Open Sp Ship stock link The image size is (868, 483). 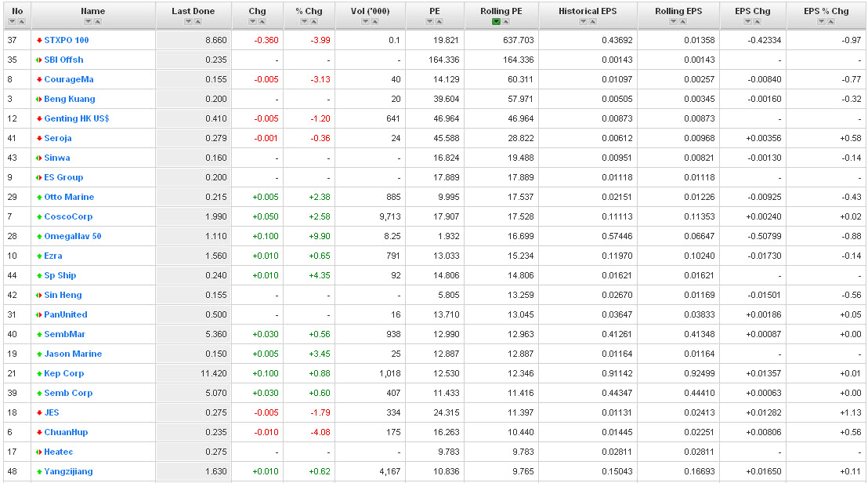click(60, 275)
